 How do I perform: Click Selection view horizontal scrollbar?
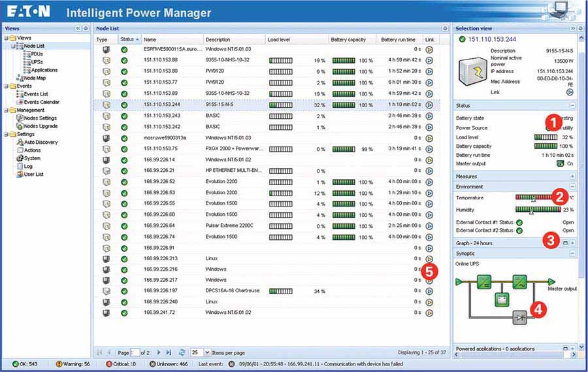click(x=515, y=355)
